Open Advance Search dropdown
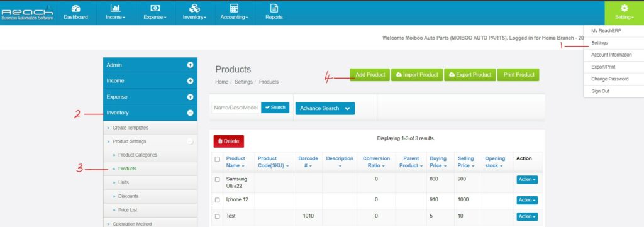The height and width of the screenshot is (227, 644). click(325, 108)
